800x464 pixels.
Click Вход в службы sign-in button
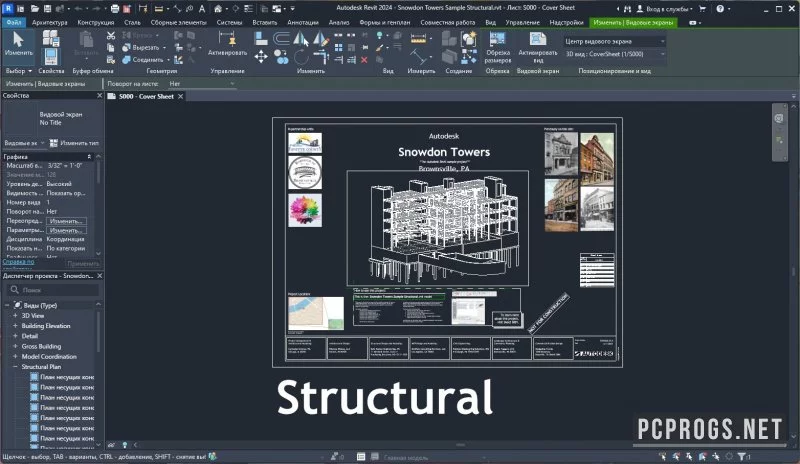[664, 9]
